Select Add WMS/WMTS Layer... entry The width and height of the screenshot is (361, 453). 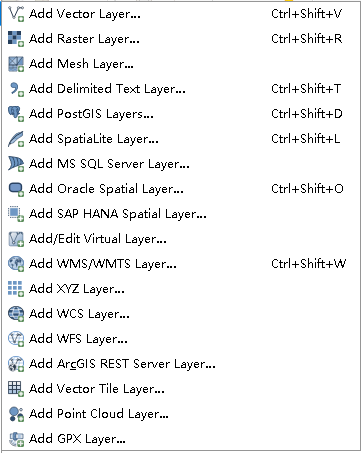[x=180, y=264]
